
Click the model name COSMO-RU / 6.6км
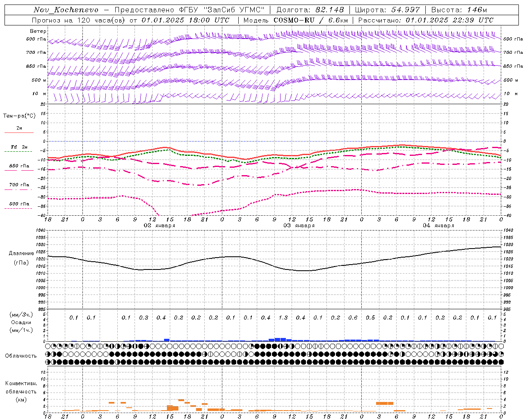click(310, 20)
